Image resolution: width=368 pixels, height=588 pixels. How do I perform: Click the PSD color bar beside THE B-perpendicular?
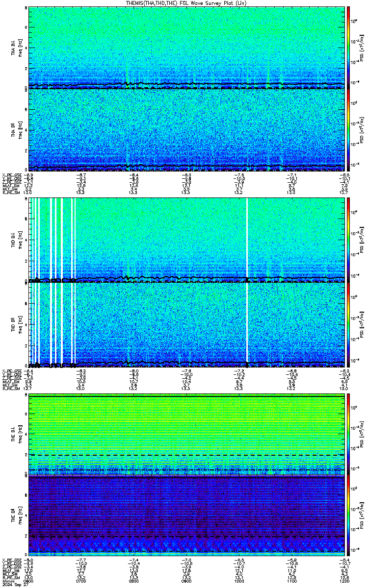348,434
